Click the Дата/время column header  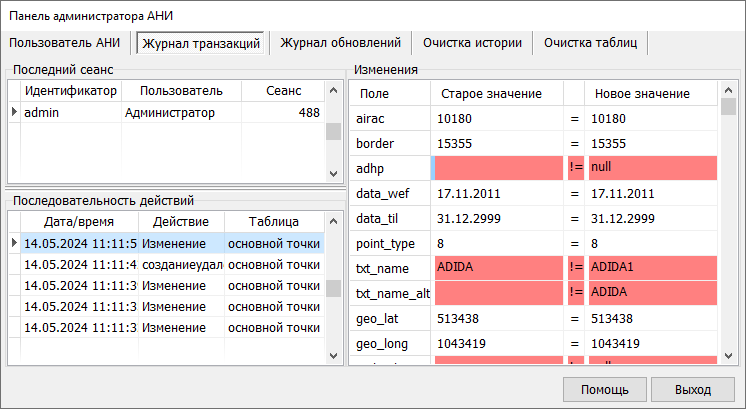coord(78,221)
